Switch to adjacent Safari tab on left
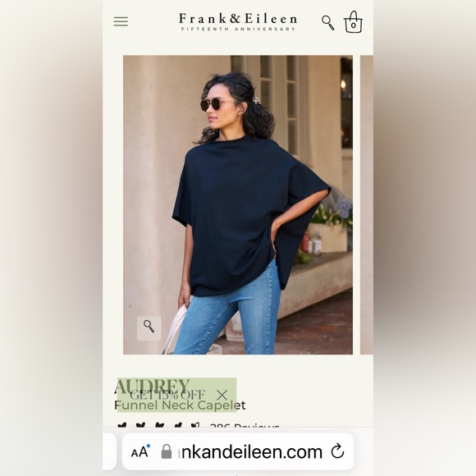This screenshot has width=476, height=476. tap(109, 451)
